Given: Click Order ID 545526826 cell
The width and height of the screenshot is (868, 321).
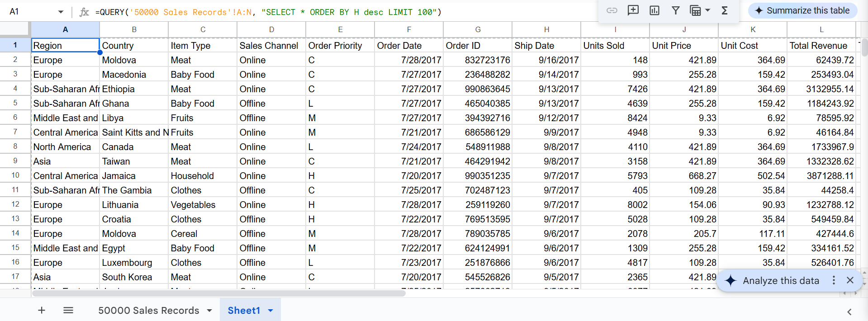Looking at the screenshot, I should click(x=478, y=277).
